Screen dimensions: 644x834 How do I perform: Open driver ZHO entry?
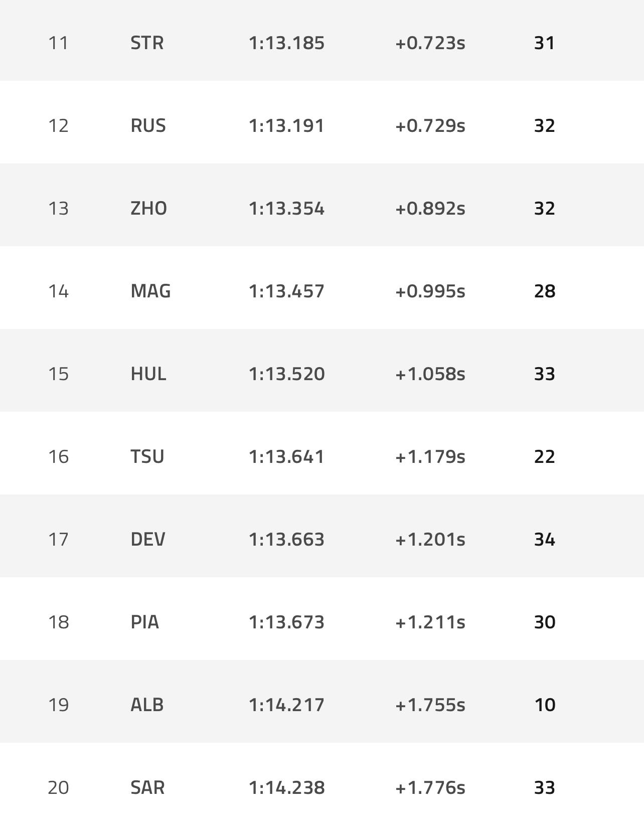(148, 209)
